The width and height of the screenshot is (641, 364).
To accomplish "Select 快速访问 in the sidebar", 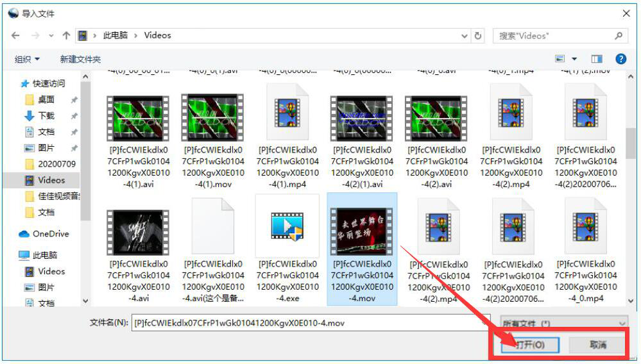I will tap(44, 83).
